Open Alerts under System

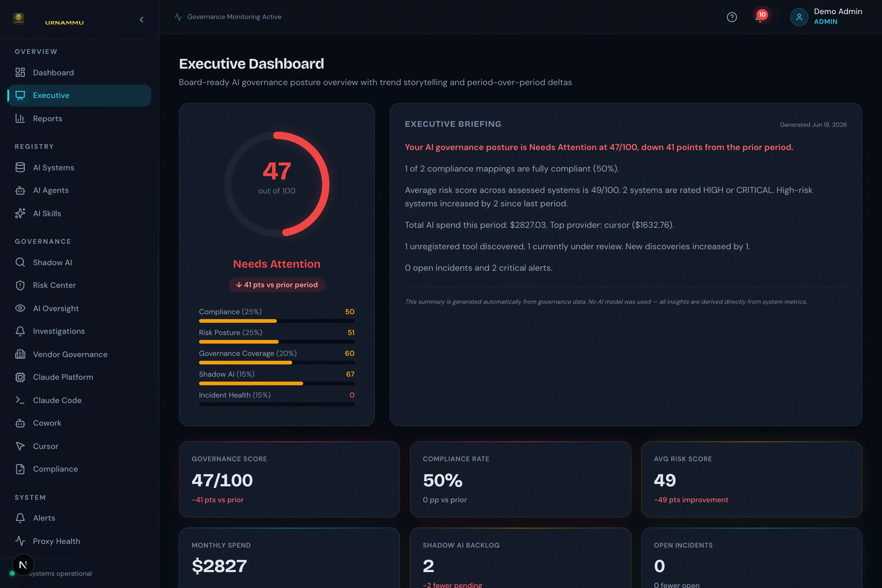tap(79, 518)
